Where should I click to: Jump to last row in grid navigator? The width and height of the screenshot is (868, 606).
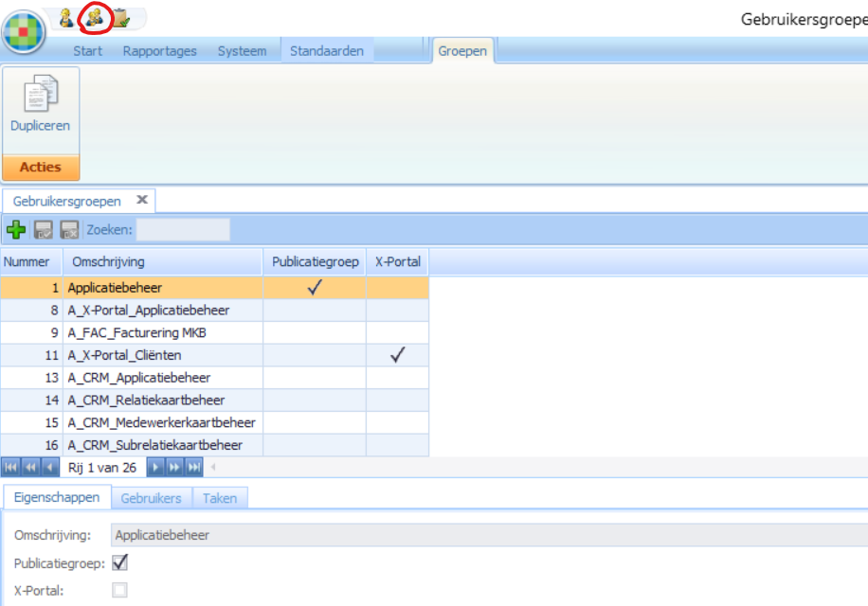click(194, 467)
